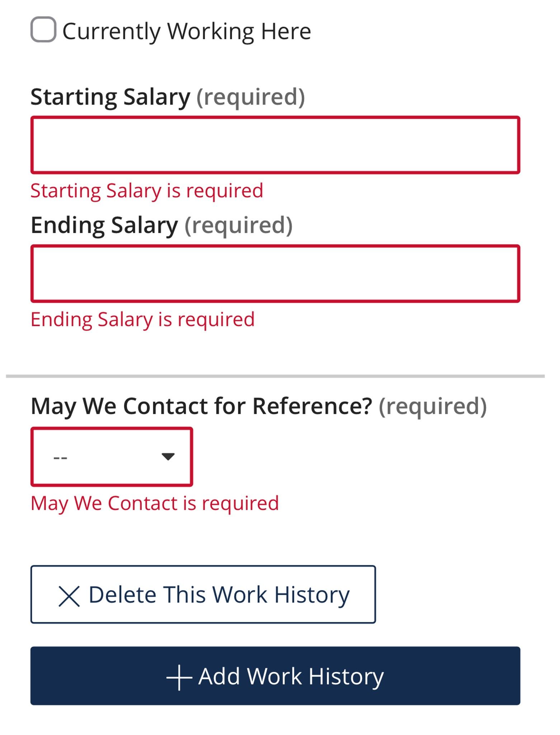
Task: Click the May We Contact is required warning
Action: click(x=155, y=504)
